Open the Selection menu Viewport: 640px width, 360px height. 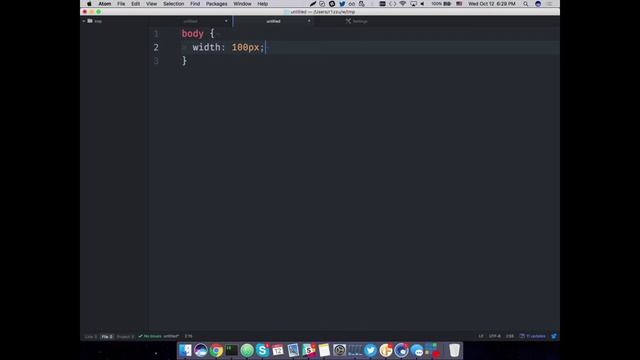point(173,4)
